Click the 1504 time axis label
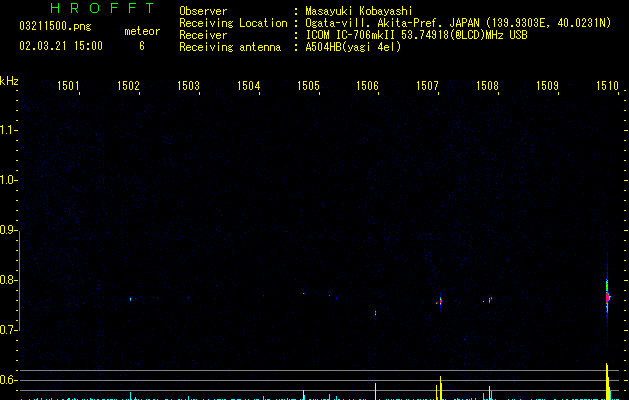 click(x=248, y=86)
